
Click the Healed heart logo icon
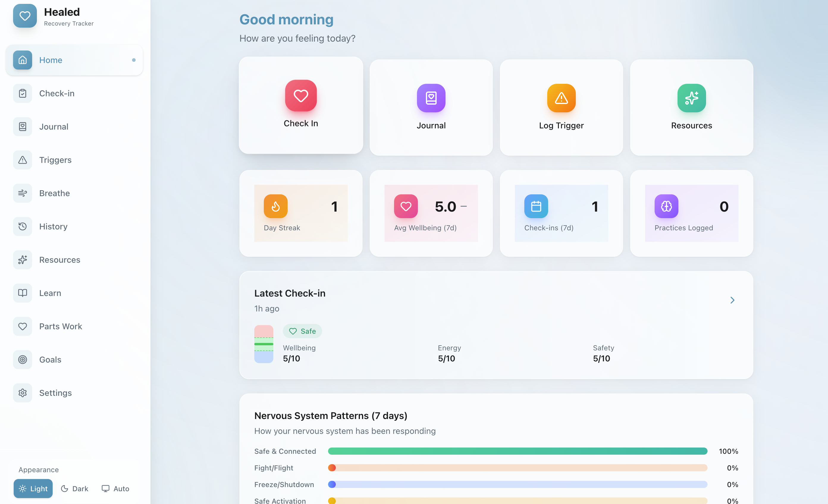(25, 16)
